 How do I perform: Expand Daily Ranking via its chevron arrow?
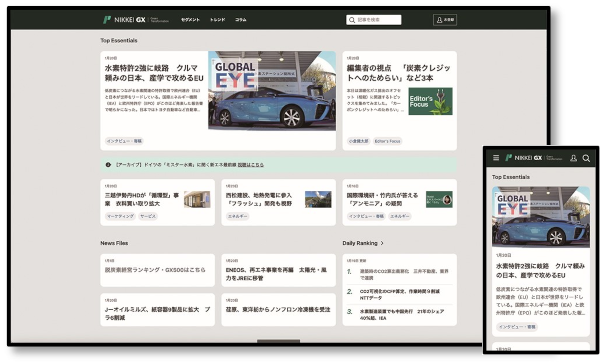(x=382, y=243)
